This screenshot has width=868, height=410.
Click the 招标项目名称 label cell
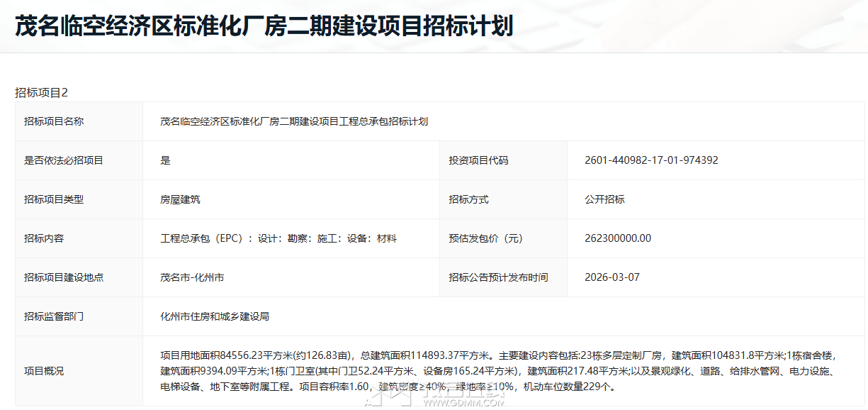54,121
